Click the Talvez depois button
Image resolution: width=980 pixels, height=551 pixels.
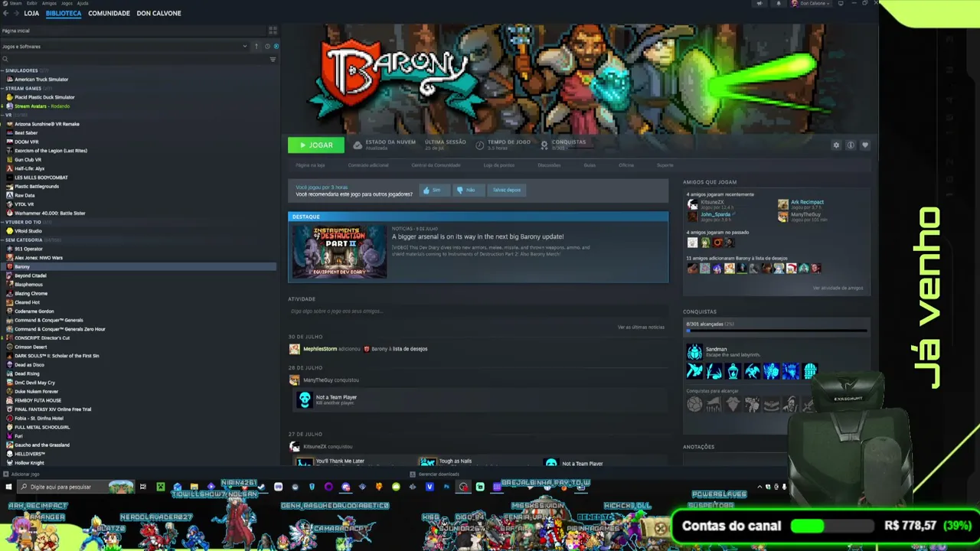507,190
